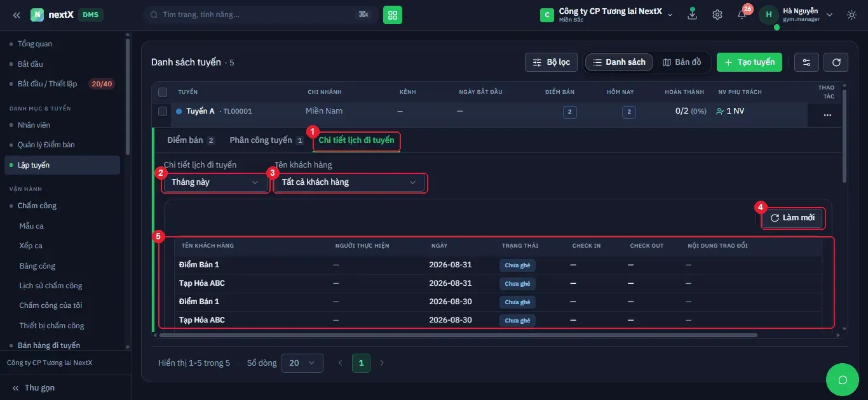
Task: Switch view to Bản đồ
Action: (682, 62)
